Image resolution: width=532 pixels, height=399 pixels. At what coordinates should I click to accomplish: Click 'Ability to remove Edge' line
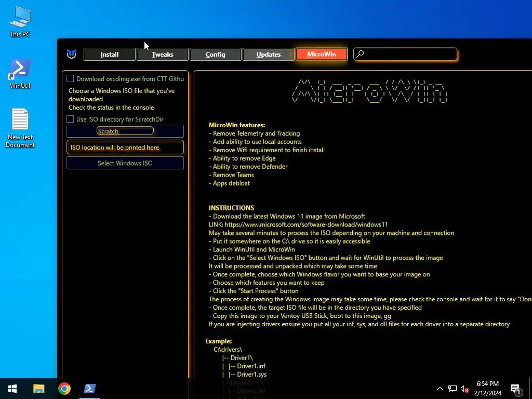242,158
